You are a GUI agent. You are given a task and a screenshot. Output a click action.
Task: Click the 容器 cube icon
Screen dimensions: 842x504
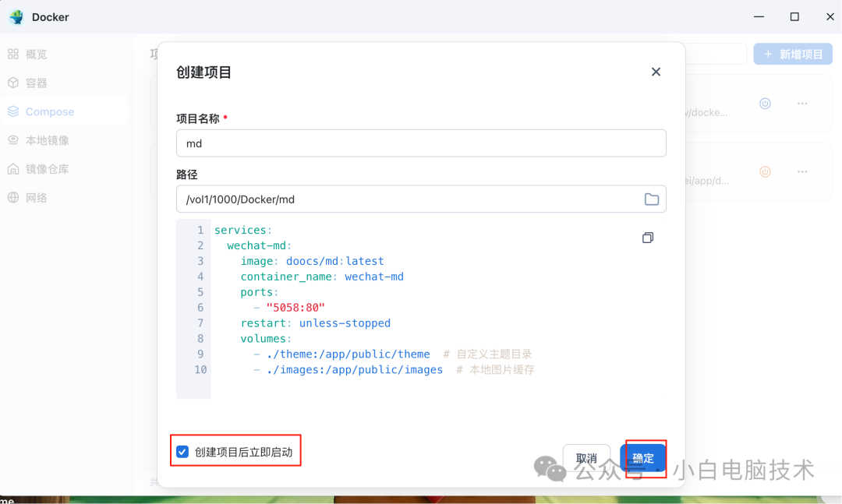13,83
